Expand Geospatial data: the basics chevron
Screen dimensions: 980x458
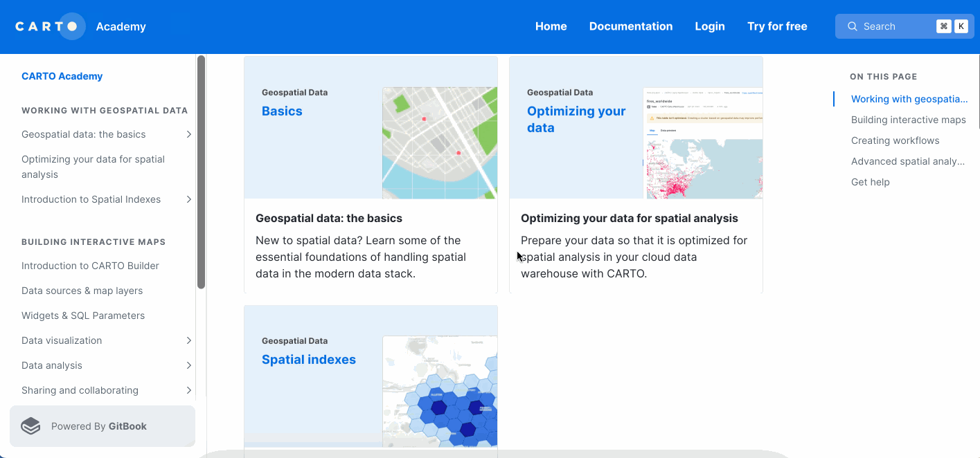click(x=188, y=134)
